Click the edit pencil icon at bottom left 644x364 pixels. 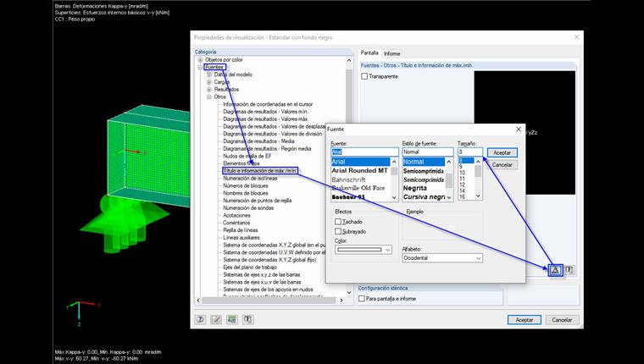216,319
